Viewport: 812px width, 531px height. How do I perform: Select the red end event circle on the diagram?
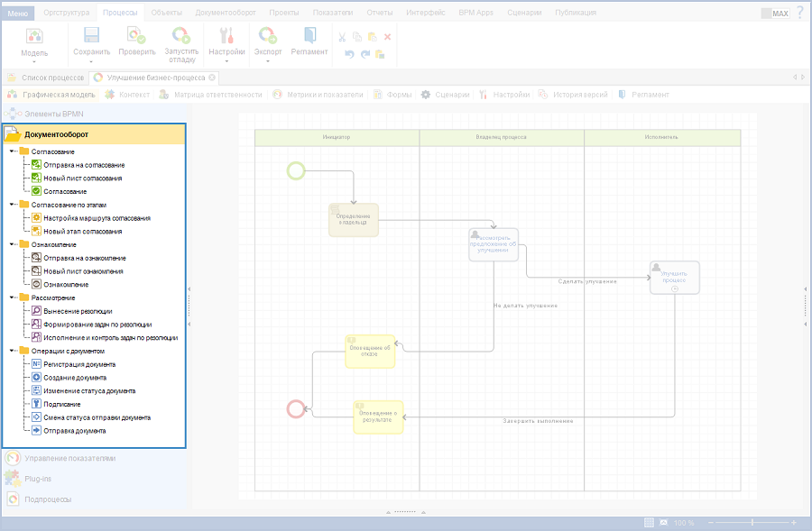point(296,408)
